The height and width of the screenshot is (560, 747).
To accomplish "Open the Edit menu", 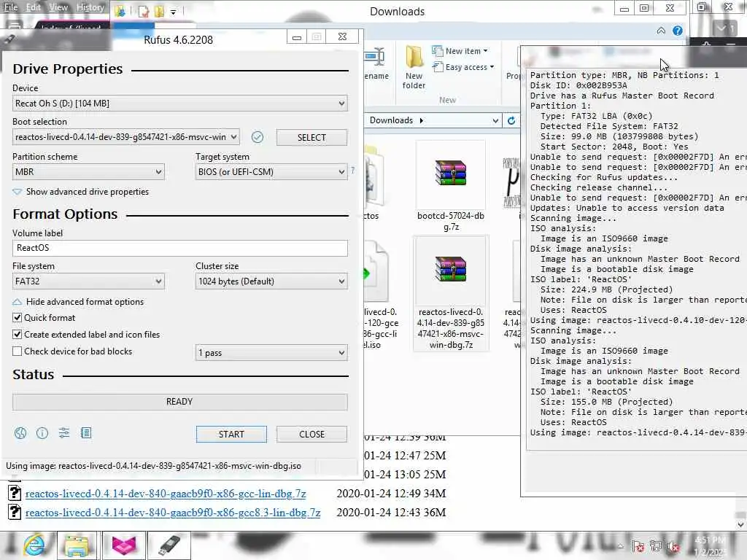I will 34,7.
